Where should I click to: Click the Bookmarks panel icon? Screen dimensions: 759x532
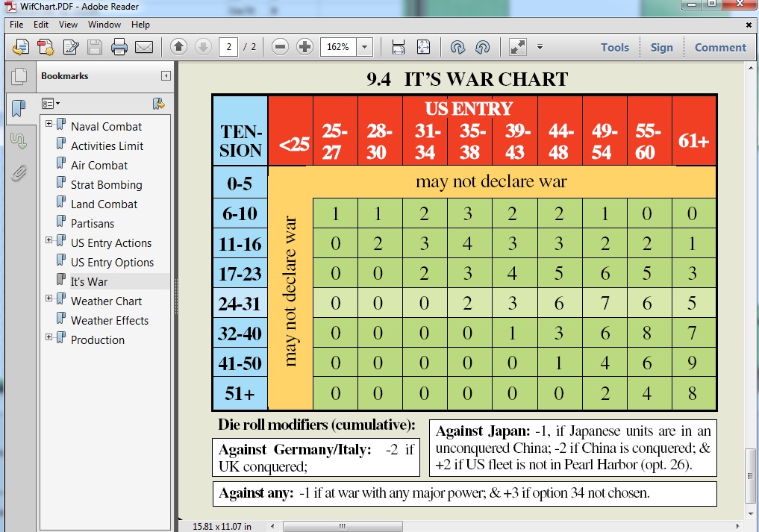(x=19, y=108)
